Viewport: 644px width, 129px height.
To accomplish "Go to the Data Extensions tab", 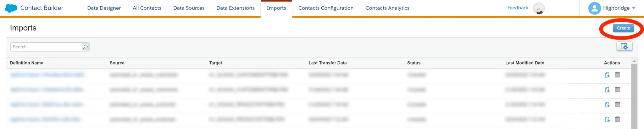I will coord(235,8).
